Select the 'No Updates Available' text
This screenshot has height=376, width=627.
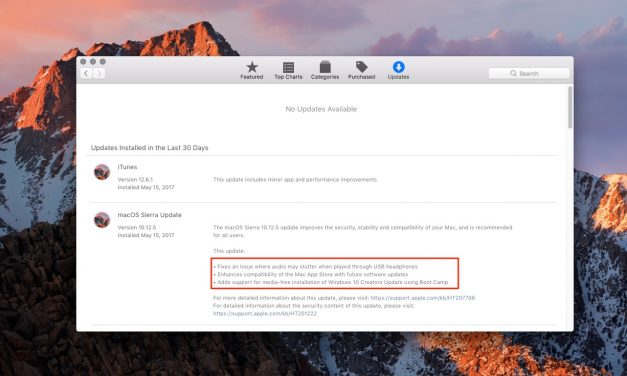tap(321, 109)
